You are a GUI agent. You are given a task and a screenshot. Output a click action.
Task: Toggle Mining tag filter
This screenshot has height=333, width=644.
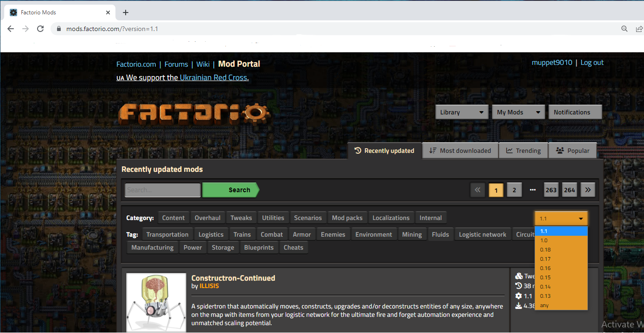412,234
